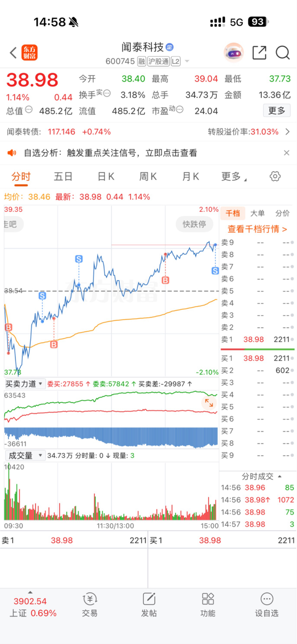
Task: Select the 分时 chart tab
Action: (21, 177)
